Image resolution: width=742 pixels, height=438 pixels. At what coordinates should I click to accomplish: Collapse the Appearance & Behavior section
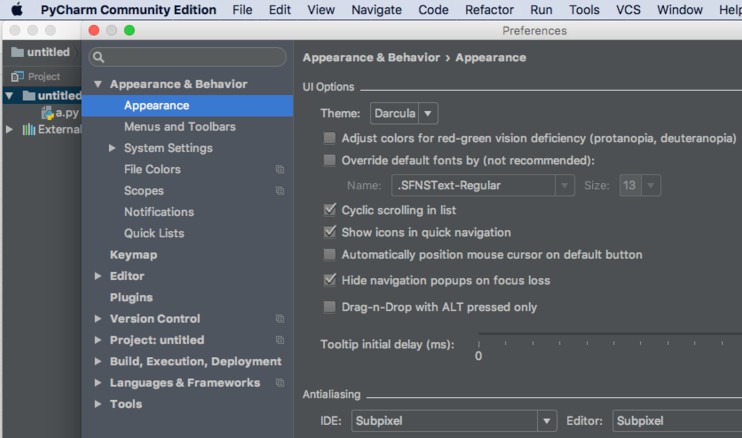[x=98, y=84]
